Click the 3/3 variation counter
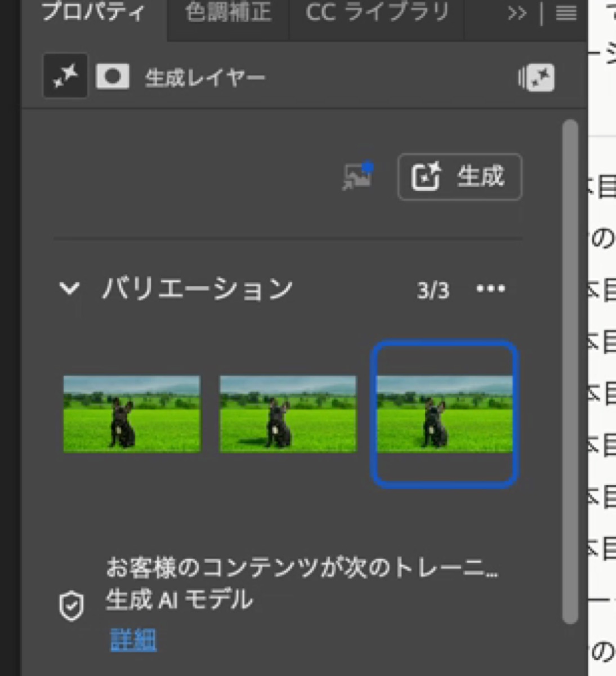The image size is (616, 676). pyautogui.click(x=433, y=291)
